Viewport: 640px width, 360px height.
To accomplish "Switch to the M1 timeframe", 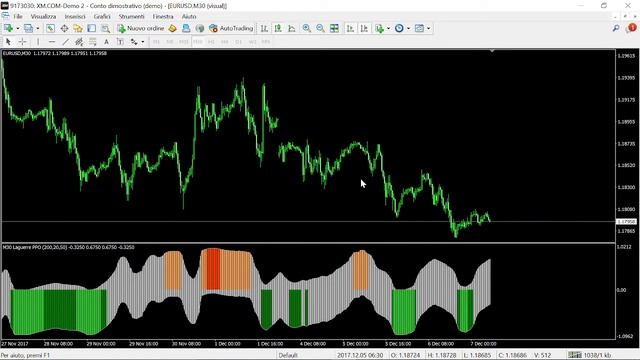I will tap(156, 42).
